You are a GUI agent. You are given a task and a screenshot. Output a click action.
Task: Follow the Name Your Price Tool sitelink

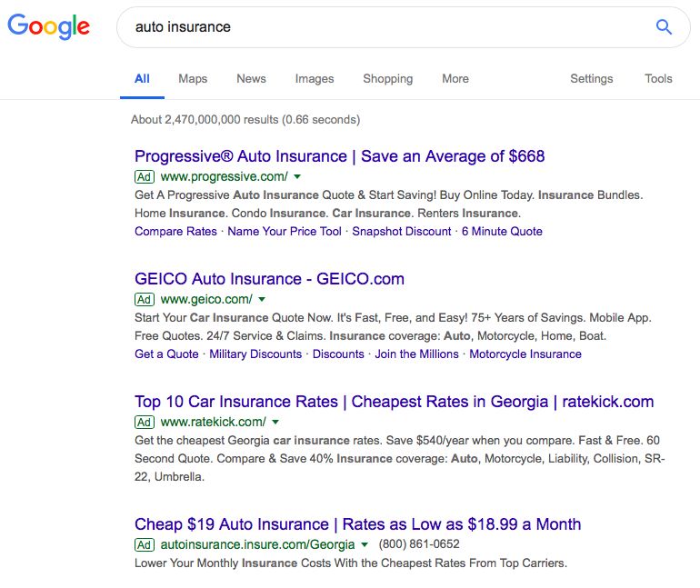tap(285, 231)
